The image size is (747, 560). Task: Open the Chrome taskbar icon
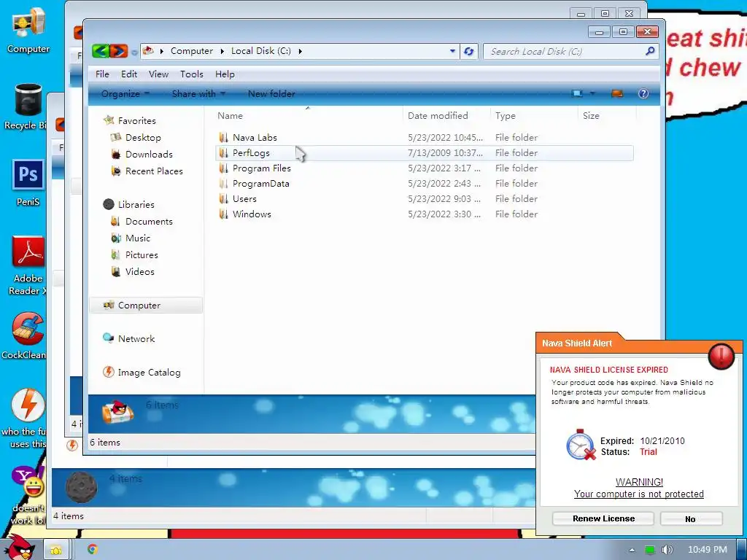(x=93, y=549)
